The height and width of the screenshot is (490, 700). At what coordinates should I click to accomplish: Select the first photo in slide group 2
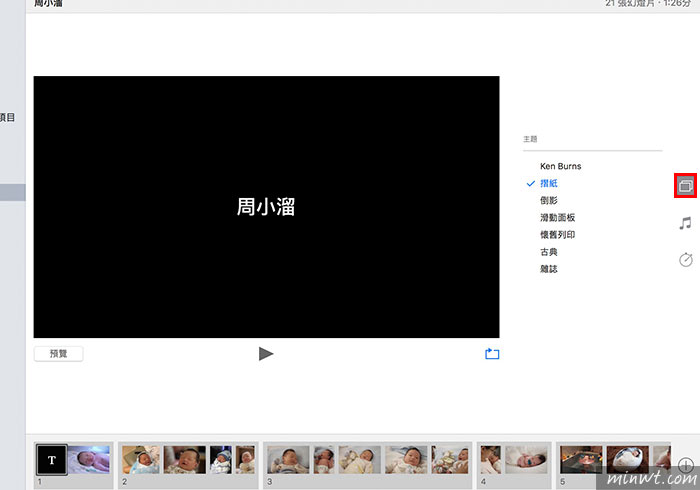(141, 460)
